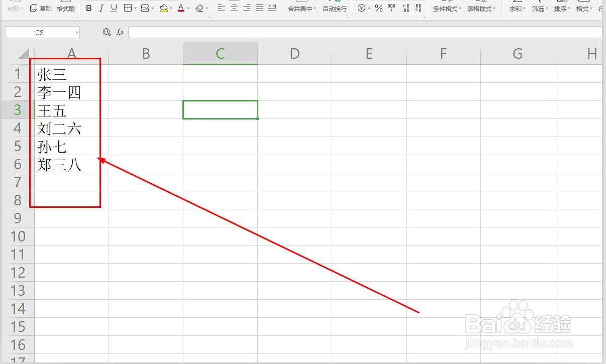Open font color dropdown arrow
This screenshot has width=606, height=364.
(x=188, y=9)
